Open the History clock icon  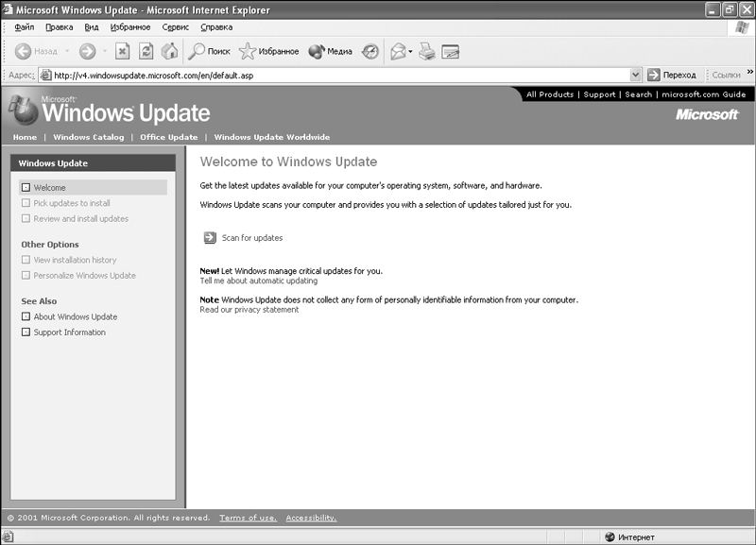coord(370,51)
